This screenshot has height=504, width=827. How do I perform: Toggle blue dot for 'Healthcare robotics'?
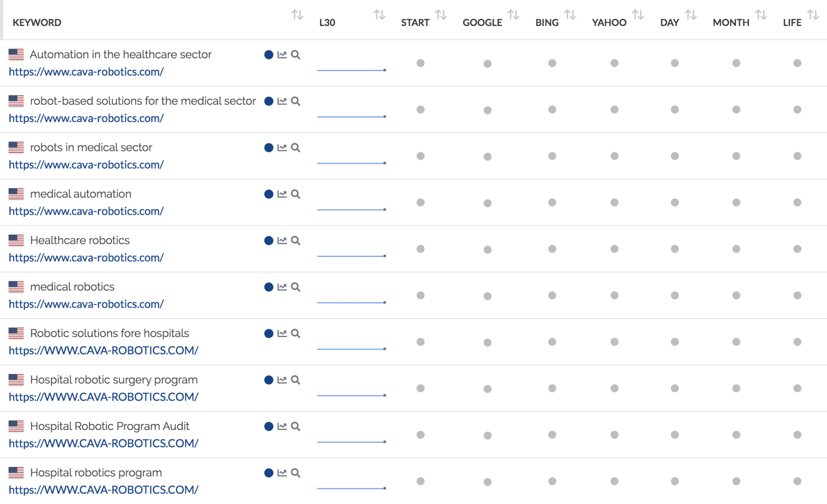tap(269, 241)
